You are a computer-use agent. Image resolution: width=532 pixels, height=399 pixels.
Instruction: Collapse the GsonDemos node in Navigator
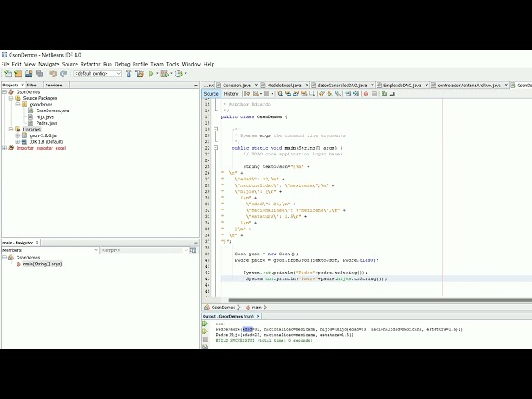4,258
